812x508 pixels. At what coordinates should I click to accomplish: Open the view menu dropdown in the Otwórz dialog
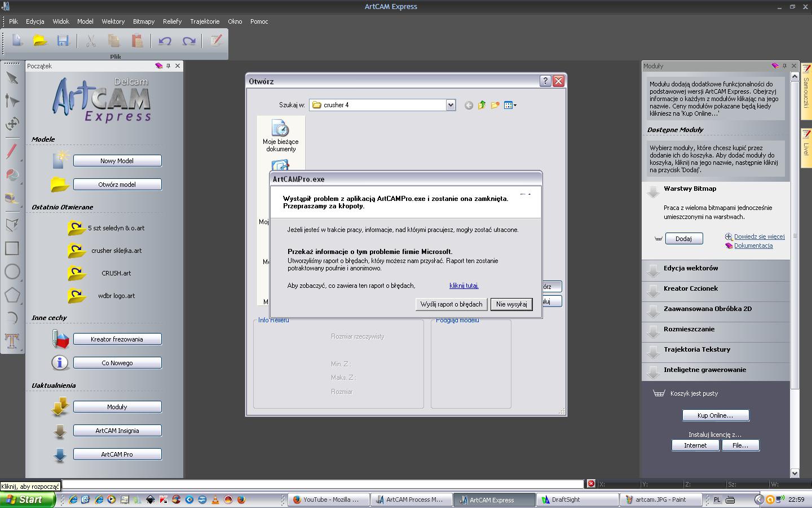click(x=510, y=105)
